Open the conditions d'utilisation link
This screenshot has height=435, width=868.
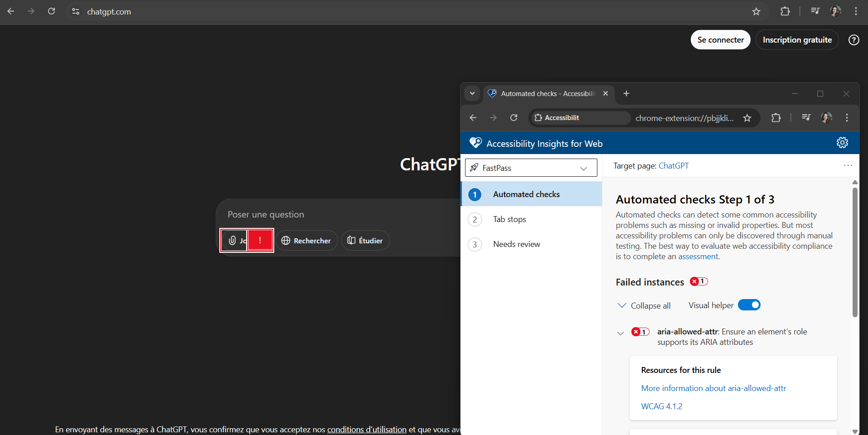tap(367, 429)
